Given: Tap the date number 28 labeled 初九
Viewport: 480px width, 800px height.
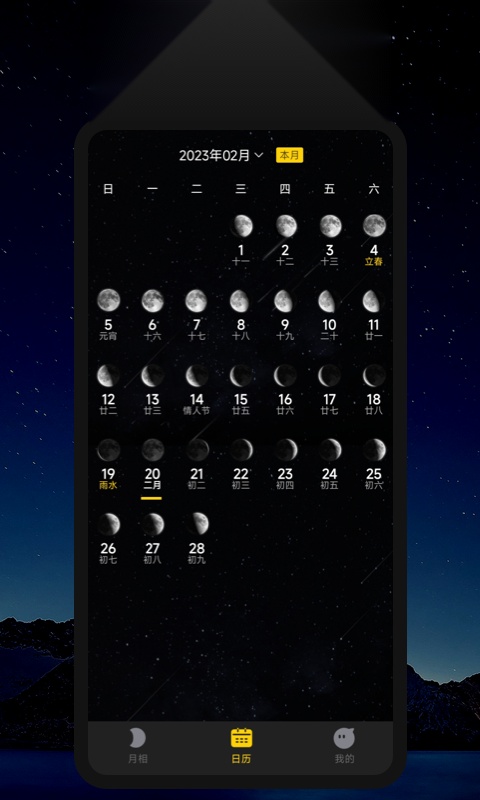Looking at the screenshot, I should click(196, 548).
